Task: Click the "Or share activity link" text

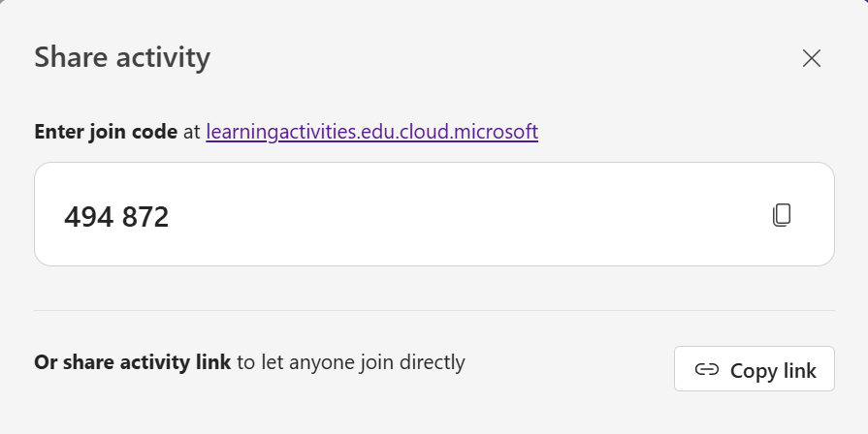Action: 132,363
